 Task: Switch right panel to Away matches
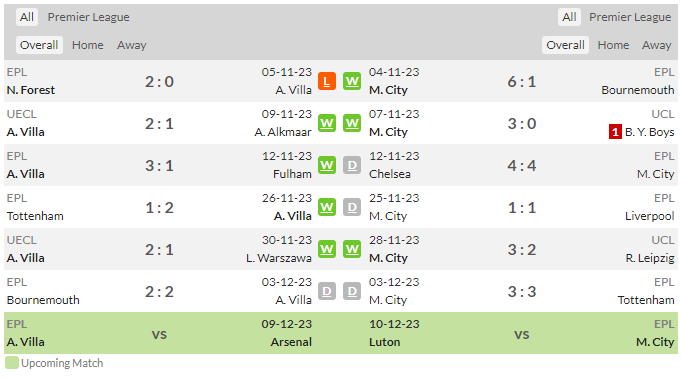click(657, 45)
